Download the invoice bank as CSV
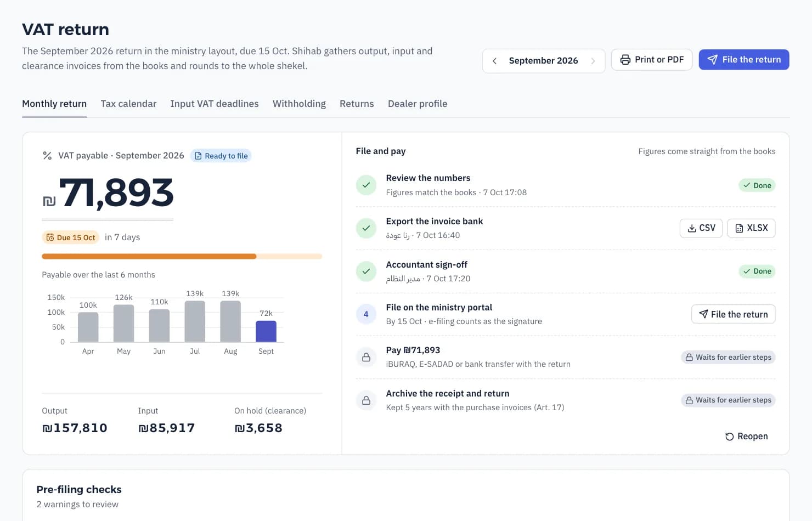This screenshot has width=812, height=521. point(701,228)
